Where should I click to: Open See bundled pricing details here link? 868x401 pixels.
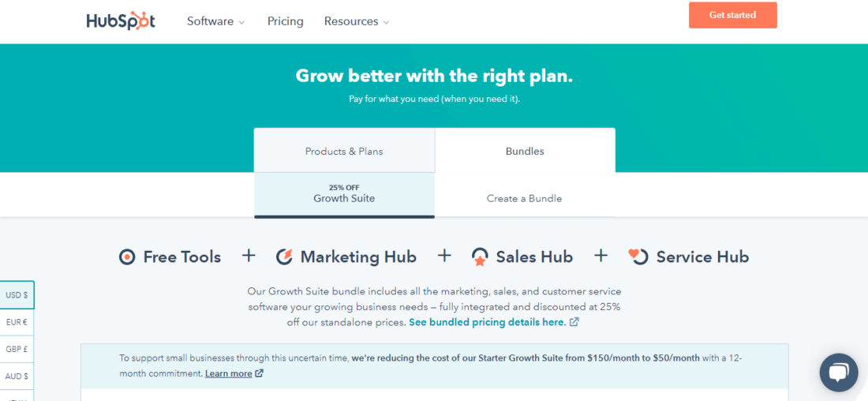[487, 322]
